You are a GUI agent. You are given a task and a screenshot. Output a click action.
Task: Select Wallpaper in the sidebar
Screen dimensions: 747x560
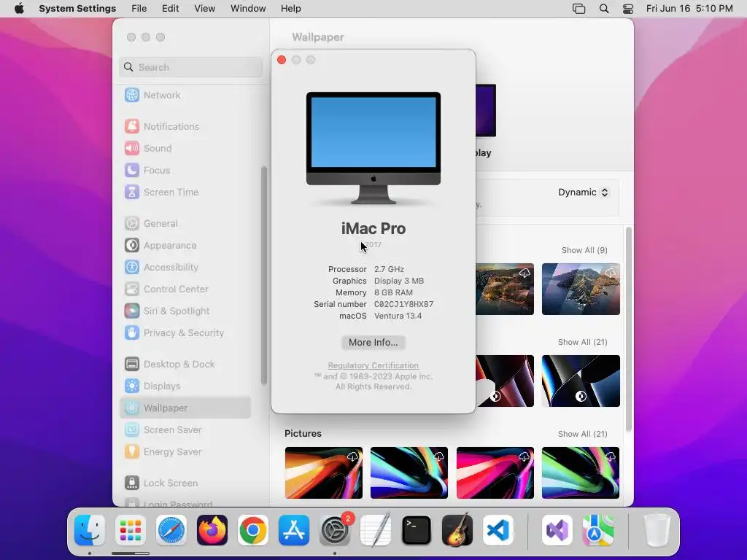(x=185, y=408)
